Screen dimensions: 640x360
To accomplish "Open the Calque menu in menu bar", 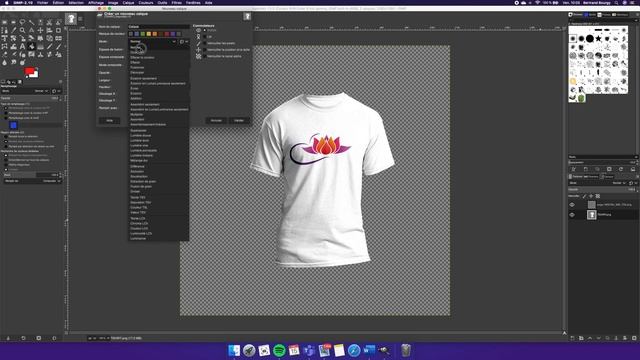I will (x=128, y=2).
